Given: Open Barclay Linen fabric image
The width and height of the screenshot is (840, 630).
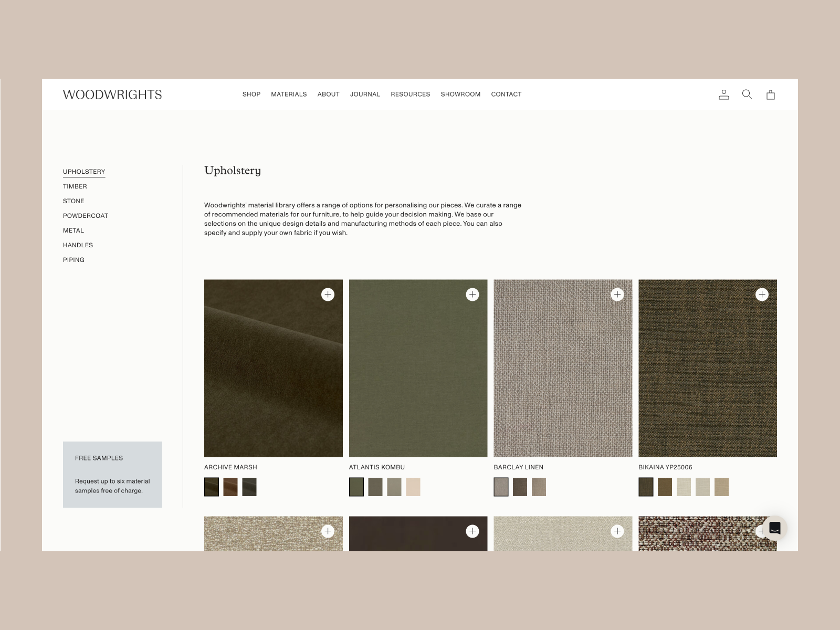Looking at the screenshot, I should point(563,368).
